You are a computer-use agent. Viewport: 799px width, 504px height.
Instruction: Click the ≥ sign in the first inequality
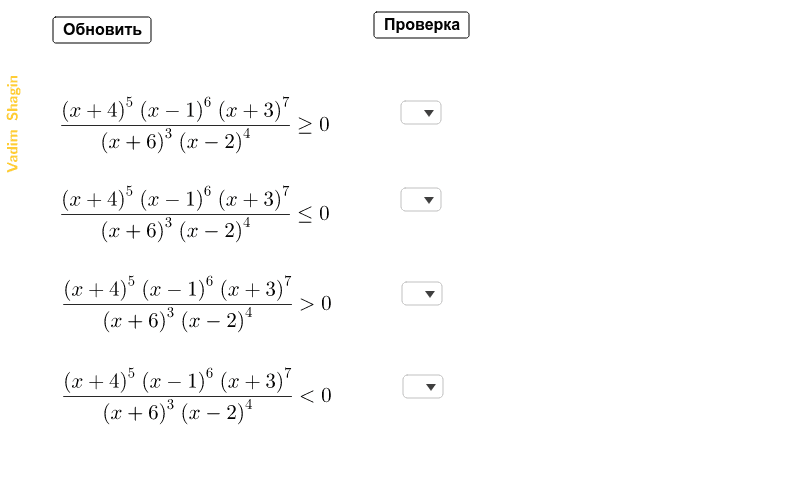point(305,125)
